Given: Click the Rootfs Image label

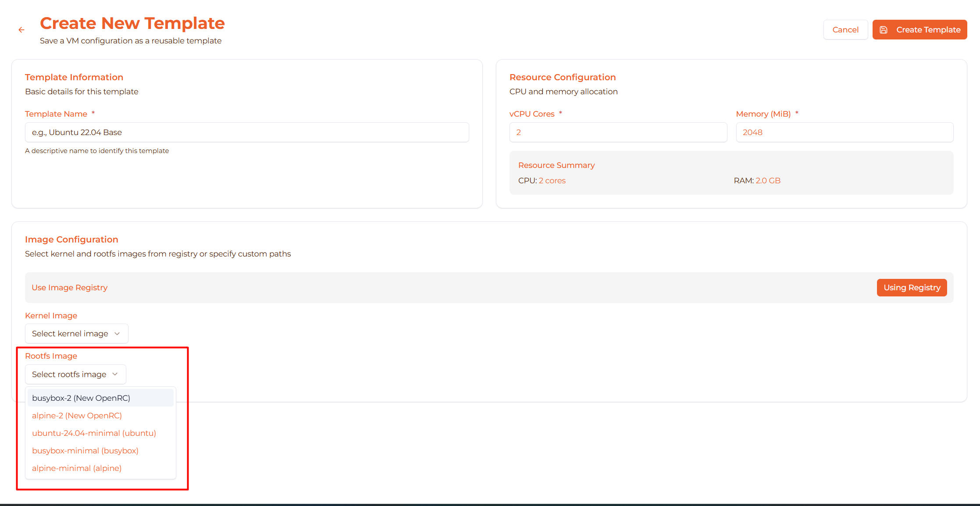Looking at the screenshot, I should pyautogui.click(x=51, y=356).
